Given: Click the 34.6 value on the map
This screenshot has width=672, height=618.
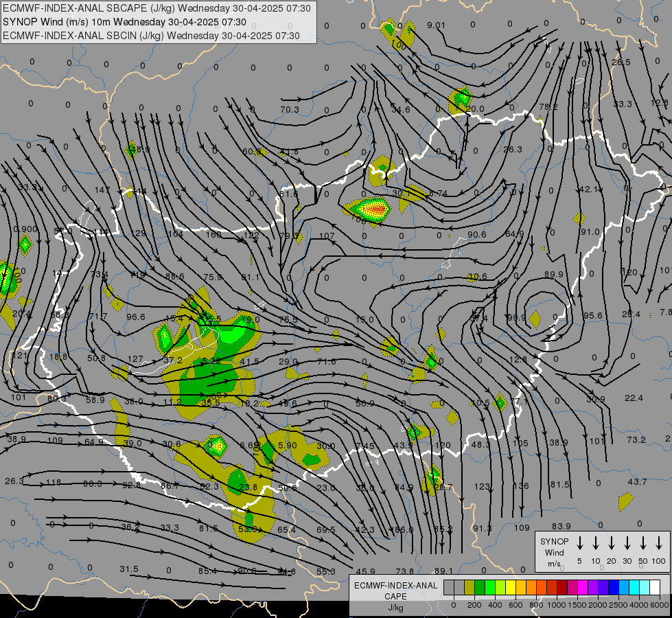Looking at the screenshot, I should click(x=401, y=110).
